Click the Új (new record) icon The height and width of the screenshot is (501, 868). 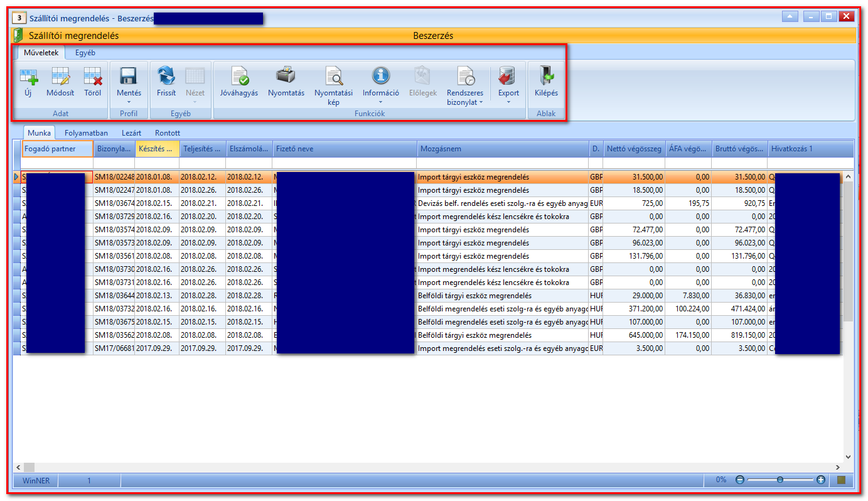tap(28, 77)
